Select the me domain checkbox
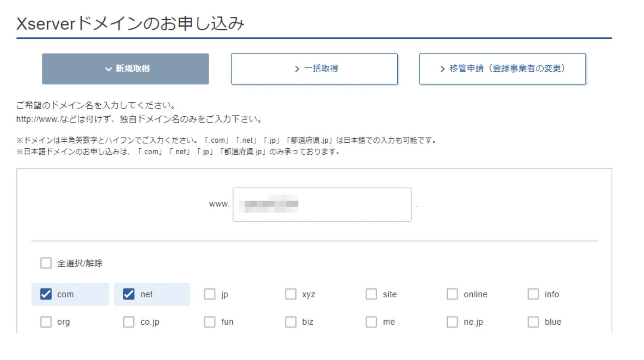Image resolution: width=644 pixels, height=360 pixels. pos(372,322)
